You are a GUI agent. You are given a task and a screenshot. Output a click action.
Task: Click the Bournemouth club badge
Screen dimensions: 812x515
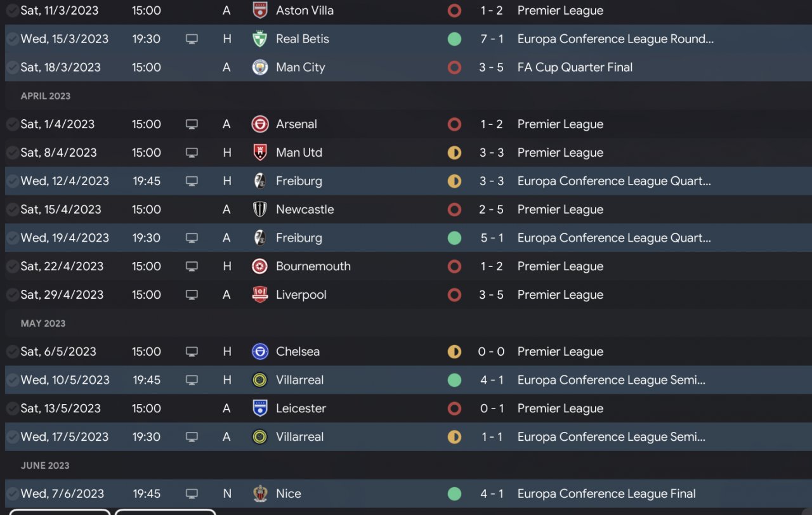pos(259,266)
